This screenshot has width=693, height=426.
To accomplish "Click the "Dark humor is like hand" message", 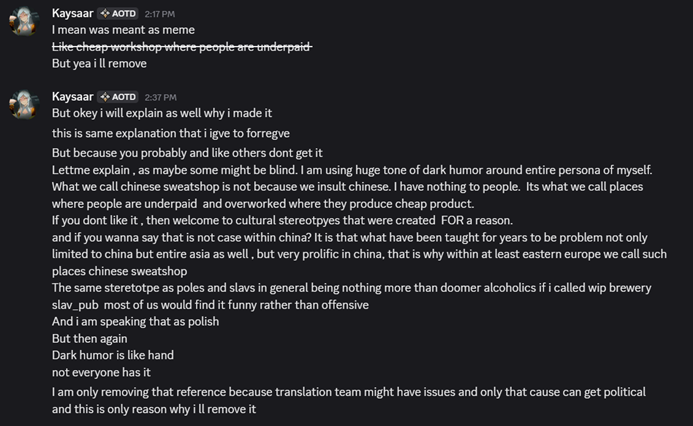I will tap(108, 354).
